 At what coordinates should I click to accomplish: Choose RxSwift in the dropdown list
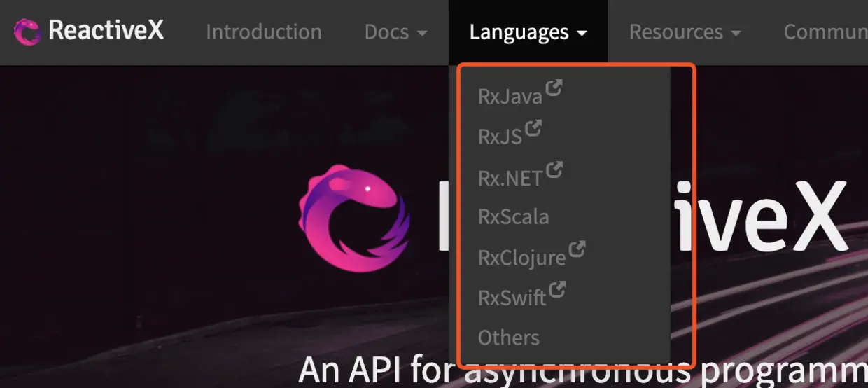tap(512, 298)
